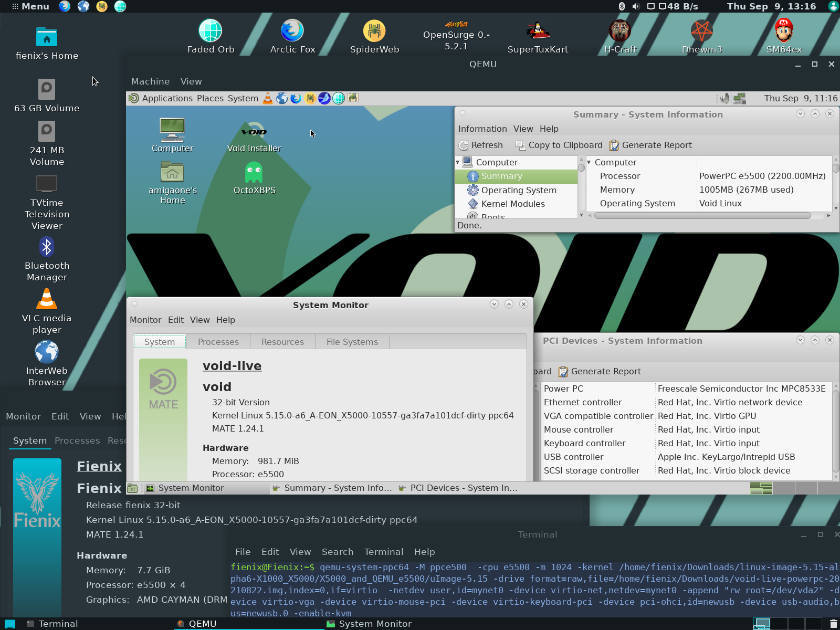Viewport: 840px width, 630px height.
Task: Select the TVtime Television Viewer icon
Action: 47,202
